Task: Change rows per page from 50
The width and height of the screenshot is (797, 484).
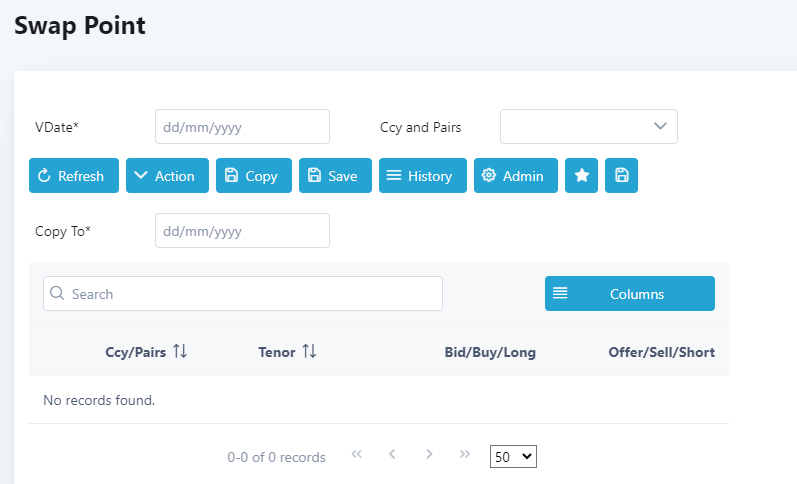Action: coord(513,457)
